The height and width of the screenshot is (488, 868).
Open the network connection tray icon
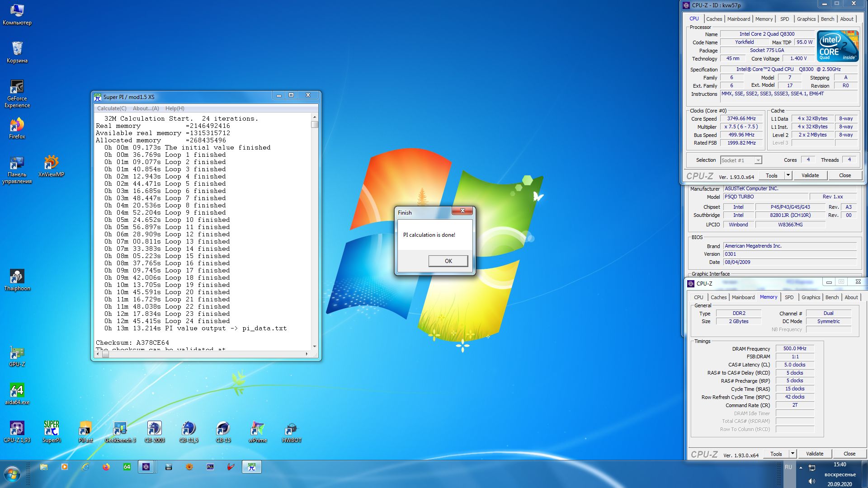(x=812, y=468)
